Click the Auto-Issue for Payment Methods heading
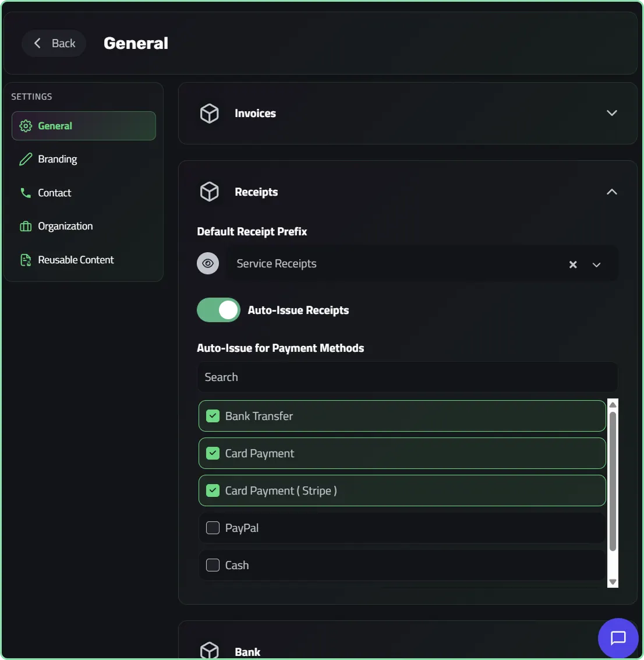Screen dimensions: 644x660 pos(280,348)
